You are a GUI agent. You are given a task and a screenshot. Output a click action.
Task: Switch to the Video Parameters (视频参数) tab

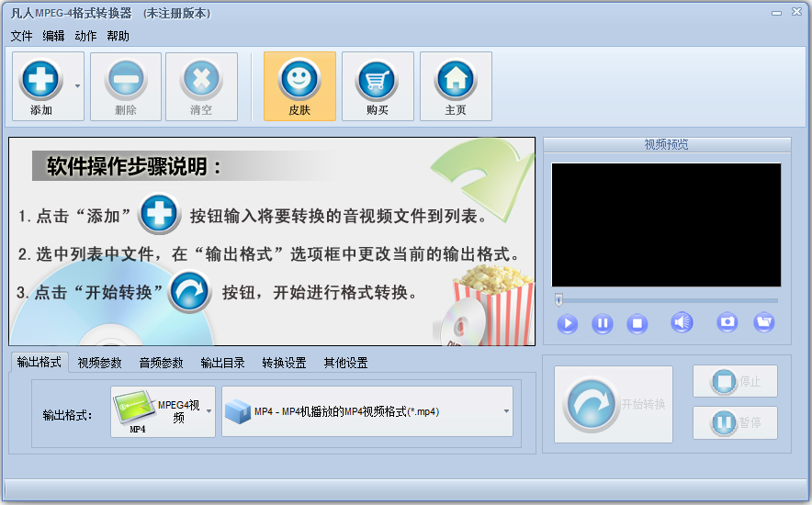pos(99,363)
